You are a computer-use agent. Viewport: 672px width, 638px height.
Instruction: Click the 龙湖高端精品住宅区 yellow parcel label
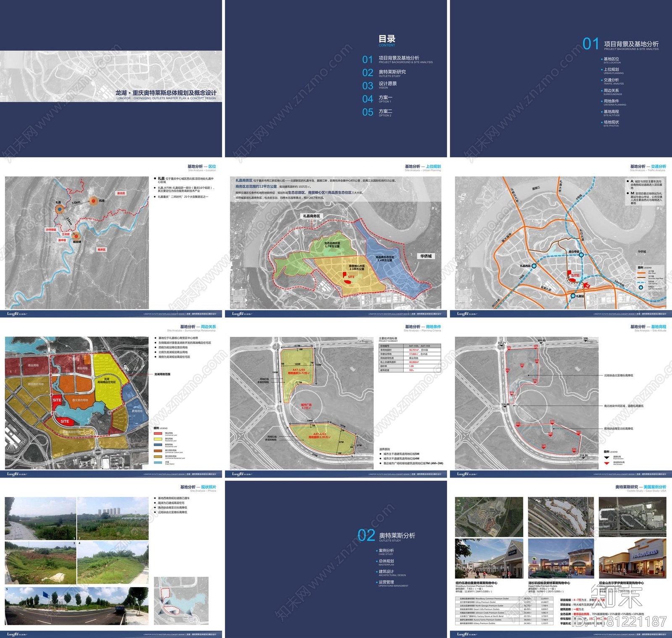[x=106, y=380]
